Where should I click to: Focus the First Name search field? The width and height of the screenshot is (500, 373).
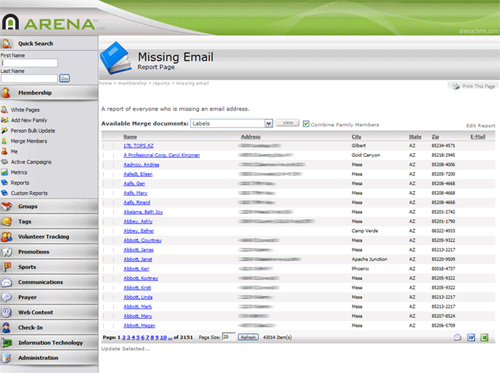coord(29,63)
